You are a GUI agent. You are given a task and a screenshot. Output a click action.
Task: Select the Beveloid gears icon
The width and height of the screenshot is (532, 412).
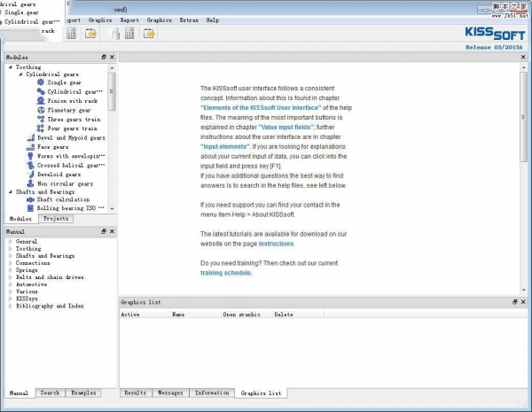pos(30,175)
